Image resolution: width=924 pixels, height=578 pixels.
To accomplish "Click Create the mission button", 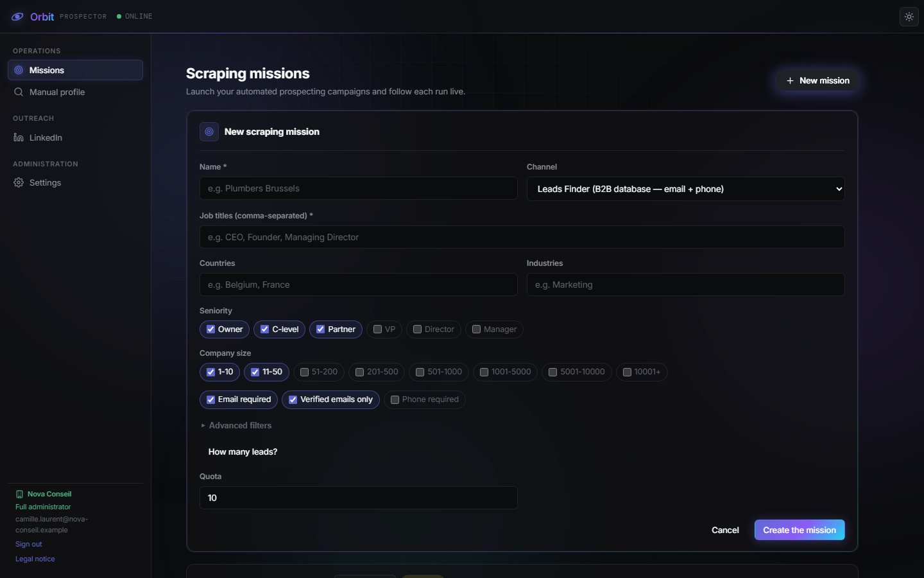I will click(800, 530).
